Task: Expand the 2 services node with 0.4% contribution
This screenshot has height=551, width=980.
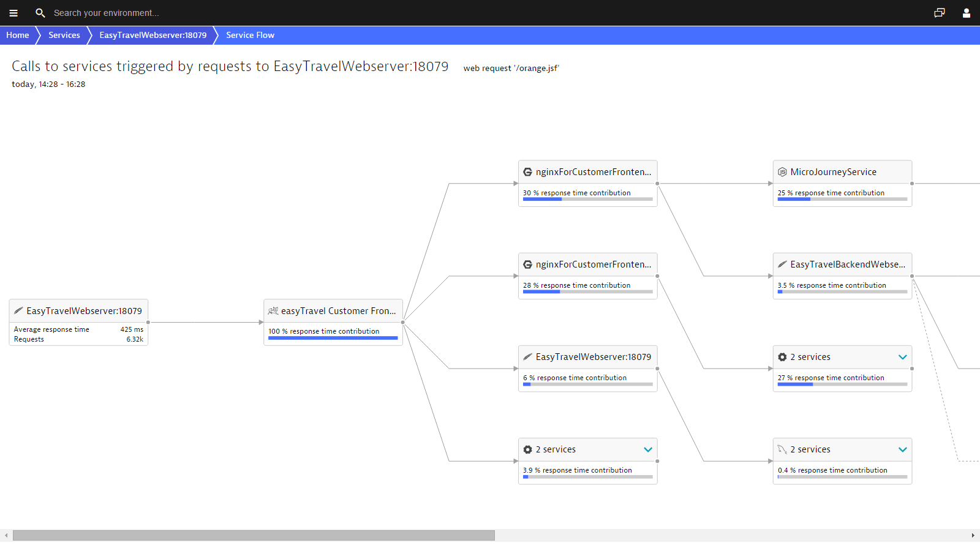Action: coord(903,449)
